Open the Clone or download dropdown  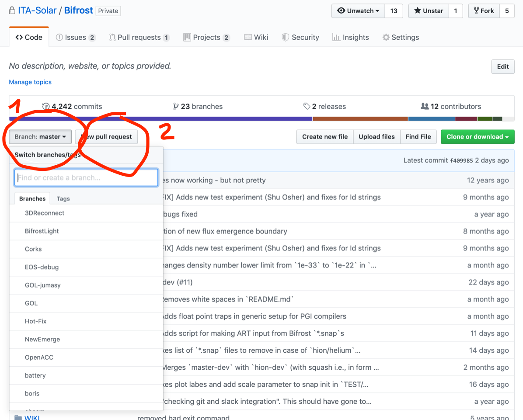(478, 137)
